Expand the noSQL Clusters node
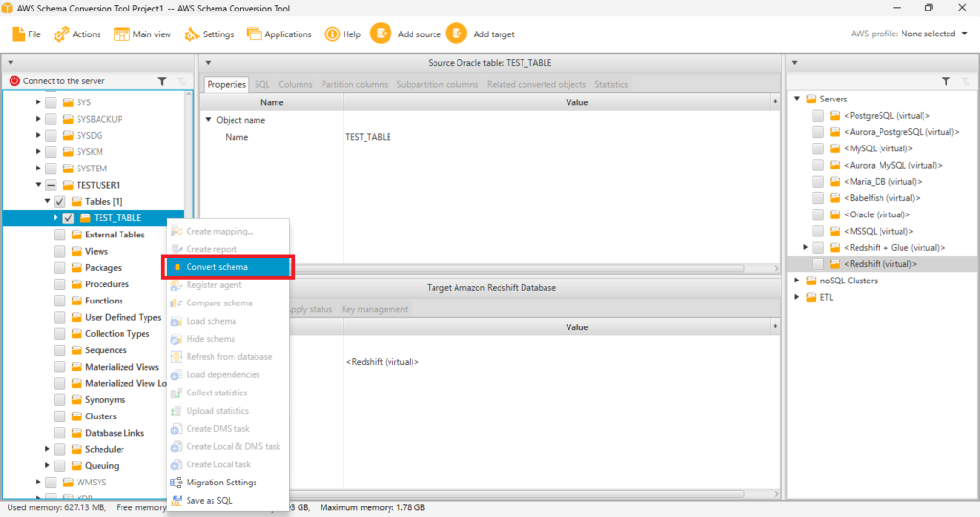 pyautogui.click(x=796, y=281)
